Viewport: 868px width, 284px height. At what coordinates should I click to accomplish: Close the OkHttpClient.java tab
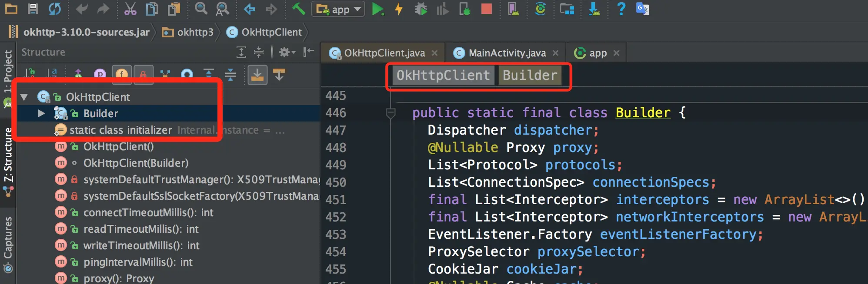point(434,53)
